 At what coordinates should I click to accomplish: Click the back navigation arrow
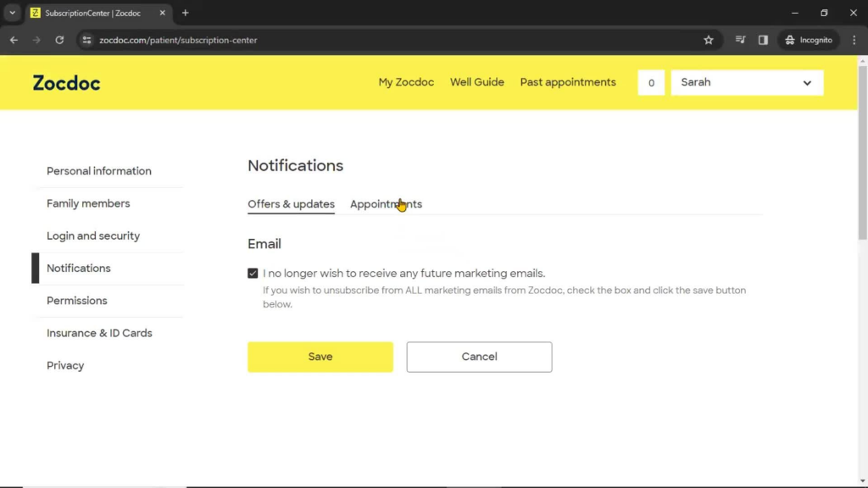coord(14,40)
